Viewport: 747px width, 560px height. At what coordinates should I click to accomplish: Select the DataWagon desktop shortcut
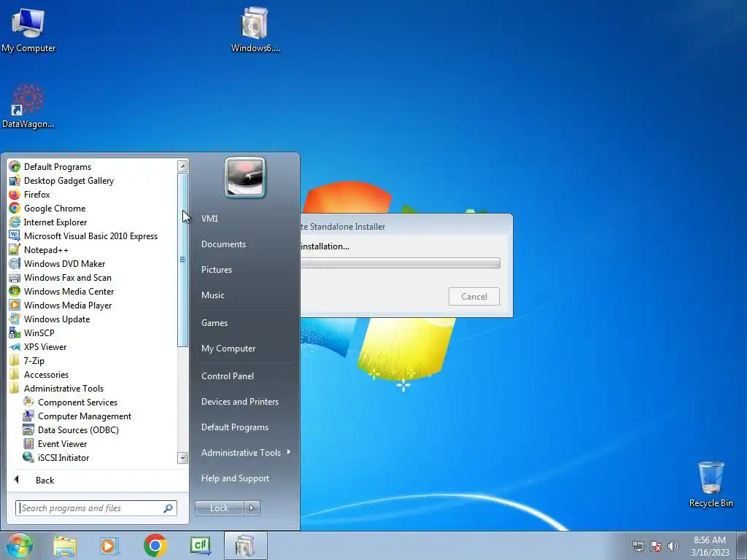pos(28,106)
